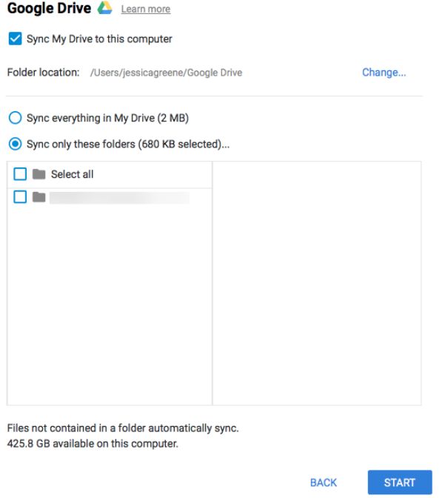Viewport: 448px width, 498px height.
Task: Click the Google Drive triangle logo
Action: point(104,8)
